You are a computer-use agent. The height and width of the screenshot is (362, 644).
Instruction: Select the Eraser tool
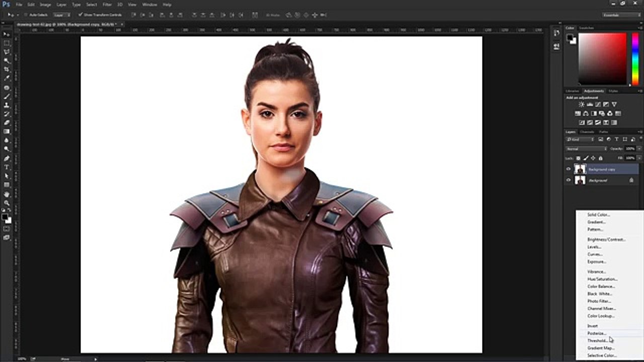(7, 122)
